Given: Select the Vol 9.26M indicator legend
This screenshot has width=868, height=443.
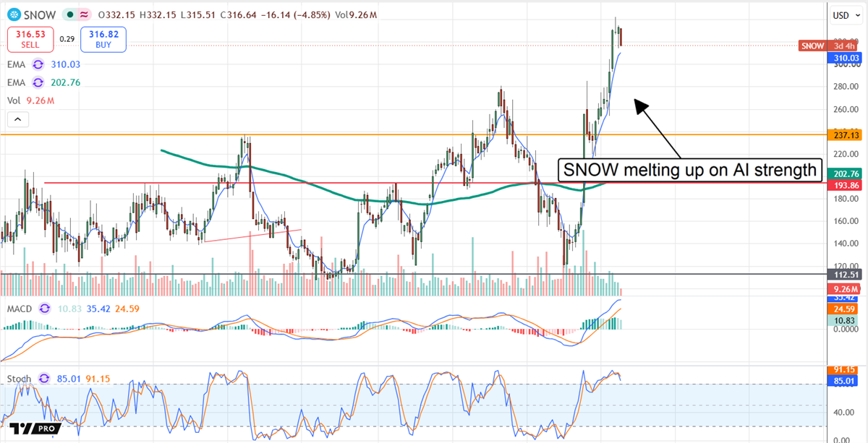Looking at the screenshot, I should tap(30, 100).
